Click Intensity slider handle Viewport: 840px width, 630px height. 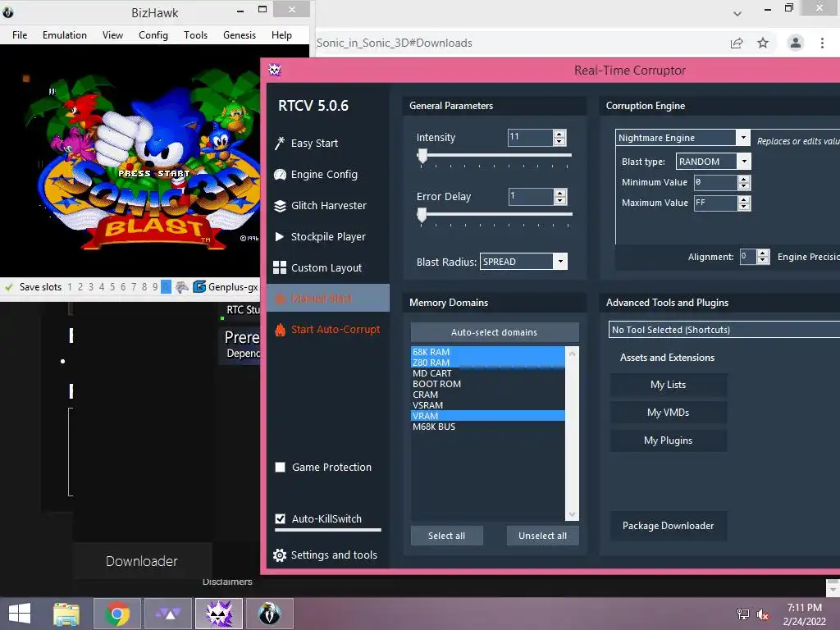pyautogui.click(x=422, y=155)
